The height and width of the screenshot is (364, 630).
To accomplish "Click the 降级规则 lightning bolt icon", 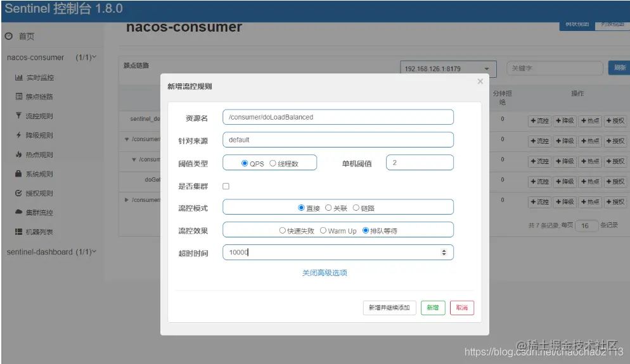I will tap(18, 135).
